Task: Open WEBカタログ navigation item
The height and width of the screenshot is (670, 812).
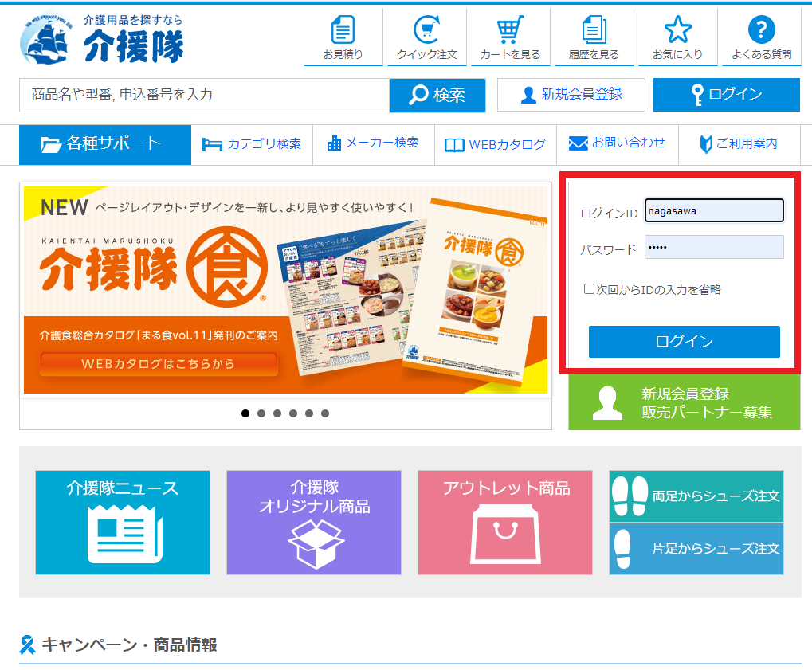Action: pos(495,144)
